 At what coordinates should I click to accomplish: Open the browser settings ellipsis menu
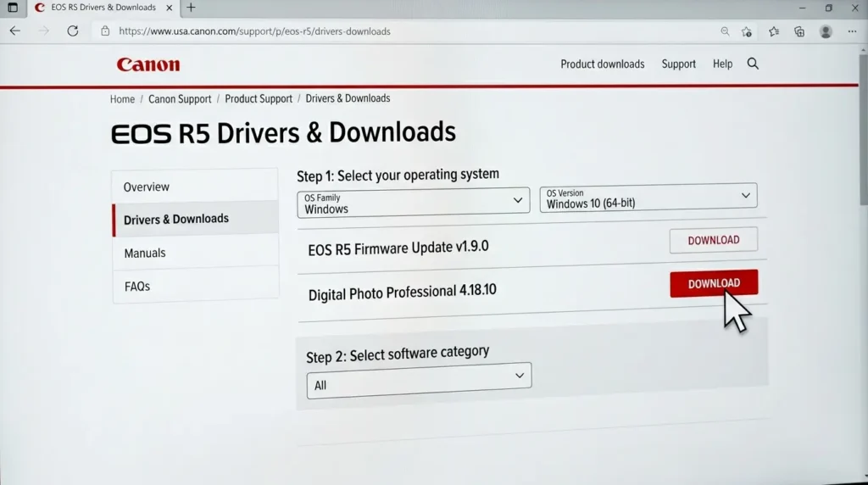click(x=852, y=31)
